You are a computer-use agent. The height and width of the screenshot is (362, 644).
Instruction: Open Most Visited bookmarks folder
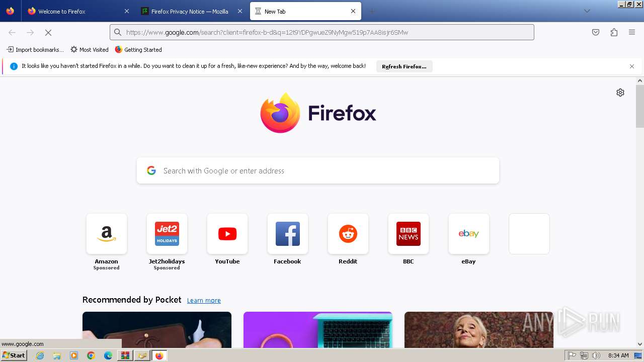[90, 50]
